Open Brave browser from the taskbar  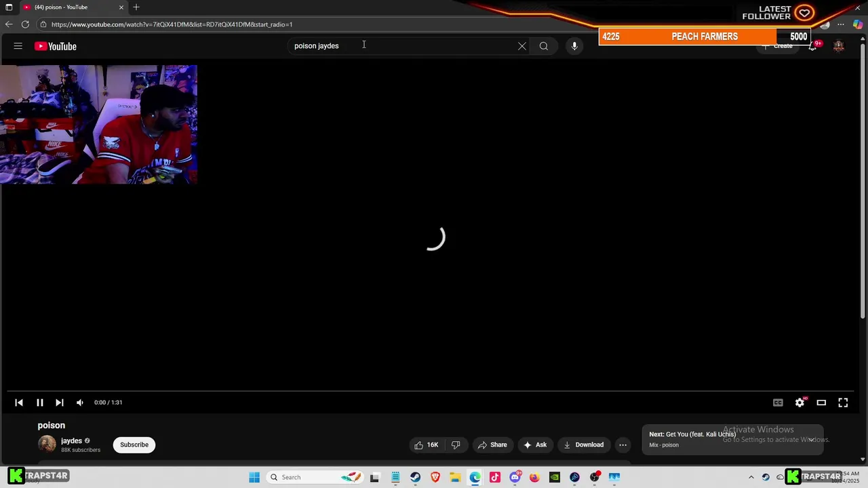click(x=435, y=477)
